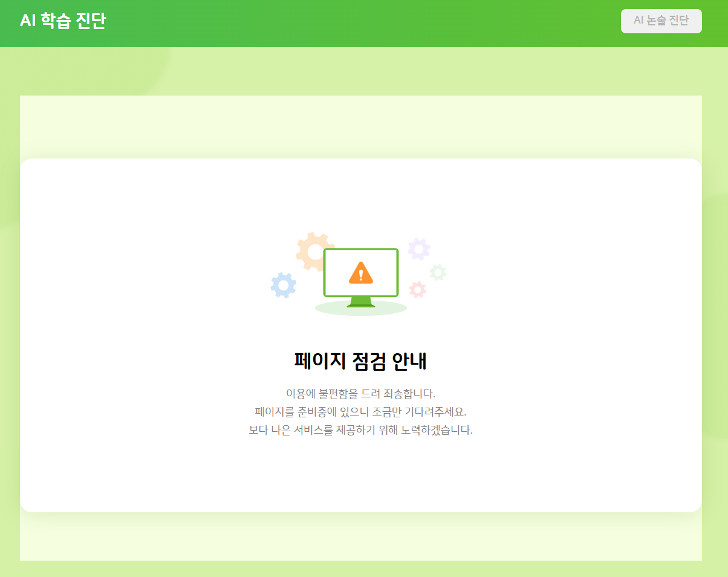Click the AI 논술 진단 button
Screen dimensions: 728x577
(x=661, y=21)
